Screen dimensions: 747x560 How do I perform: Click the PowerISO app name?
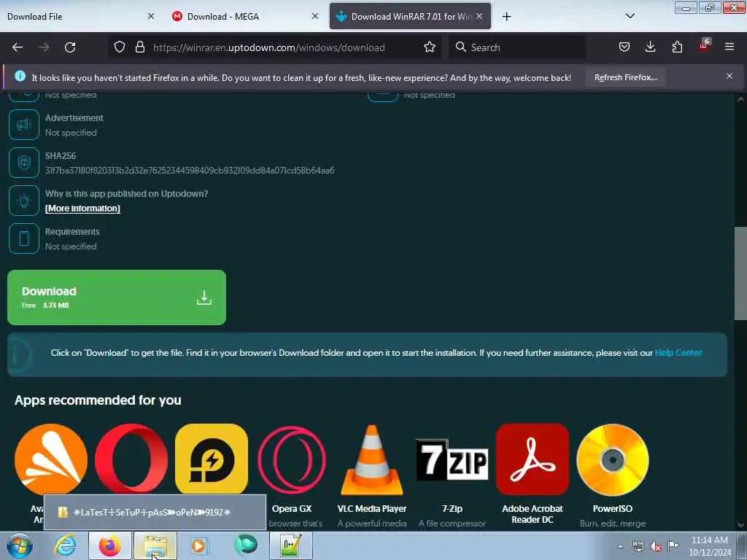click(613, 508)
